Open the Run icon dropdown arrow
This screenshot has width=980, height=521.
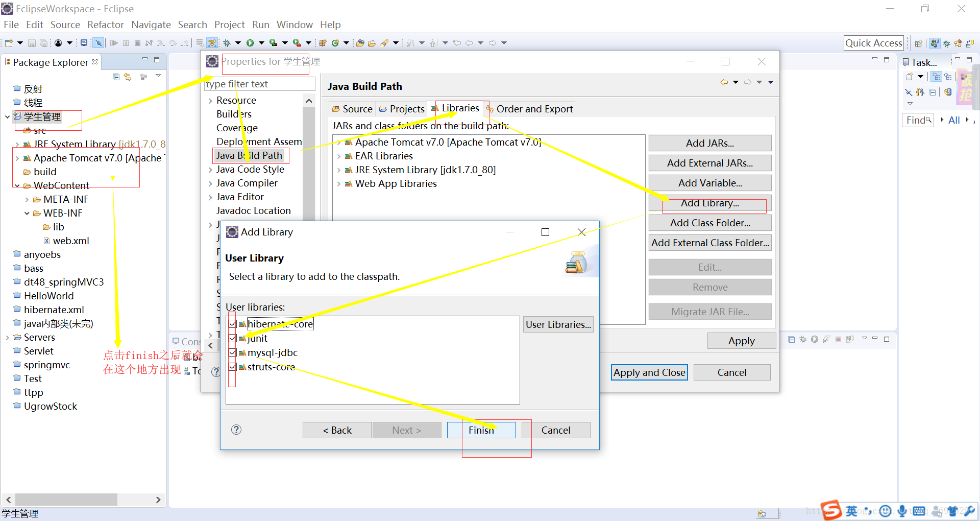pos(261,43)
